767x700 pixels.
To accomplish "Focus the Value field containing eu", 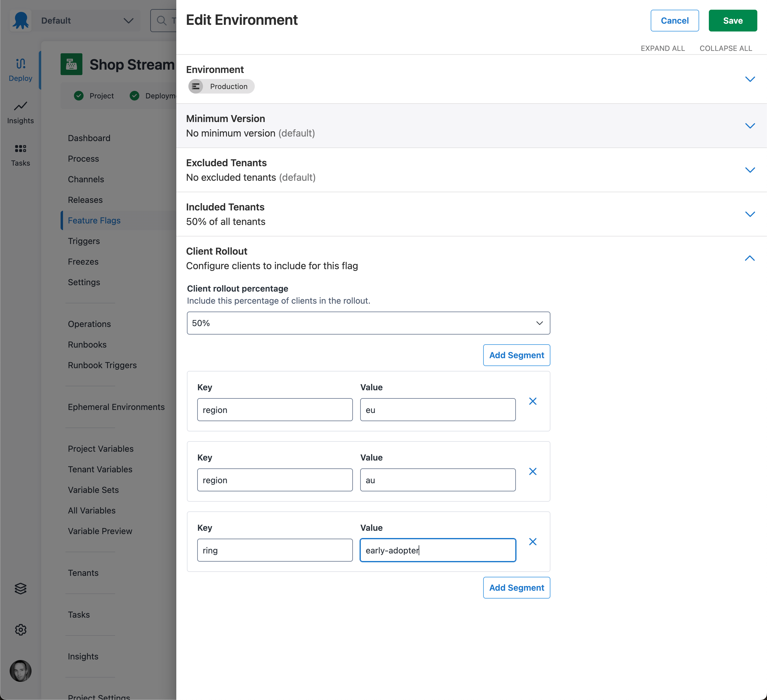I will [438, 410].
